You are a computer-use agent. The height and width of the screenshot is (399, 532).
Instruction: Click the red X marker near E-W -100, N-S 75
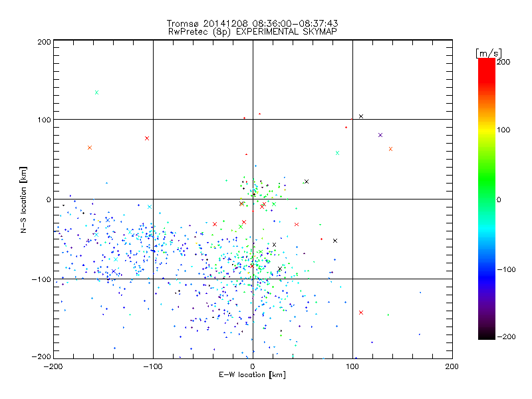point(147,138)
